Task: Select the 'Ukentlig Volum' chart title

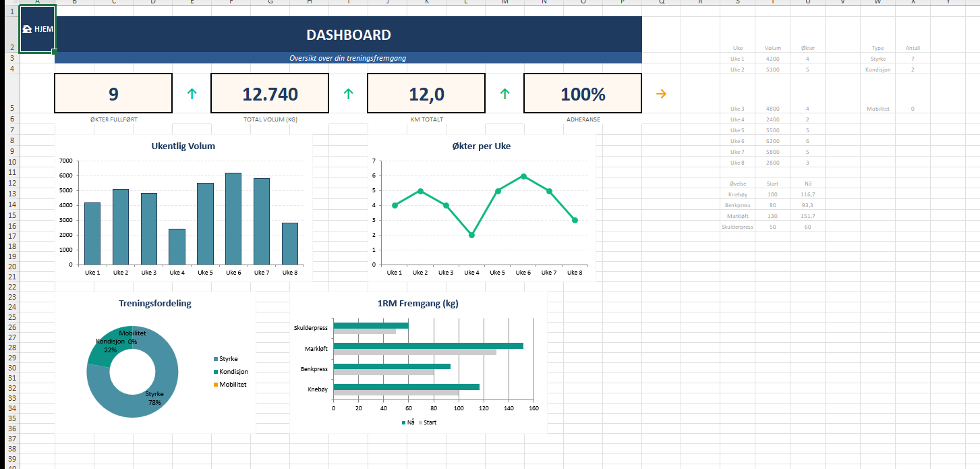Action: (x=183, y=146)
